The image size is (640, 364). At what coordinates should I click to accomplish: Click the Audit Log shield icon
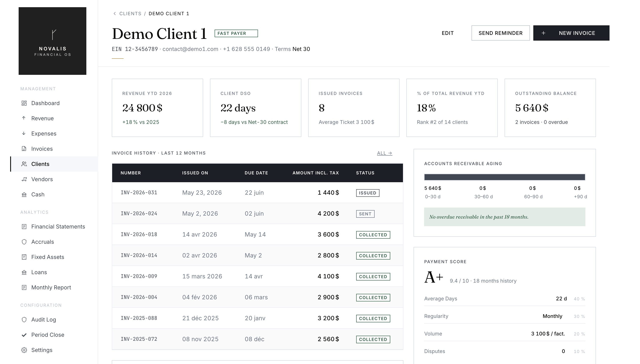(24, 319)
